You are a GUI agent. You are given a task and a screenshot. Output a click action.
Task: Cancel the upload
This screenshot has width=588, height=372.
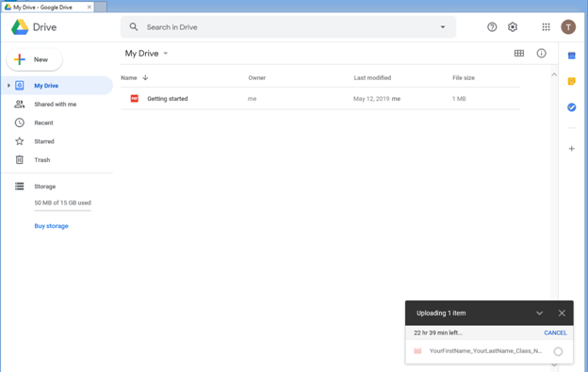(555, 332)
